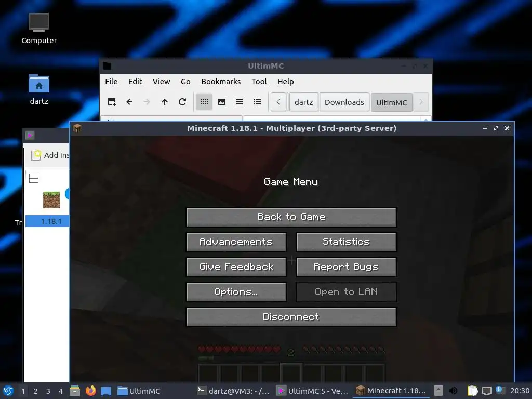Select Downloads path breadcrumb
The width and height of the screenshot is (532, 399).
pyautogui.click(x=344, y=102)
